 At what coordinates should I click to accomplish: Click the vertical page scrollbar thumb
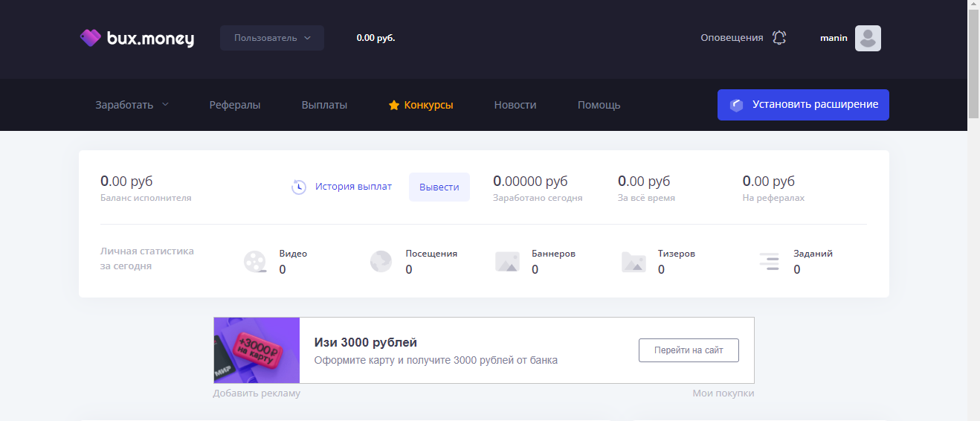(973, 64)
